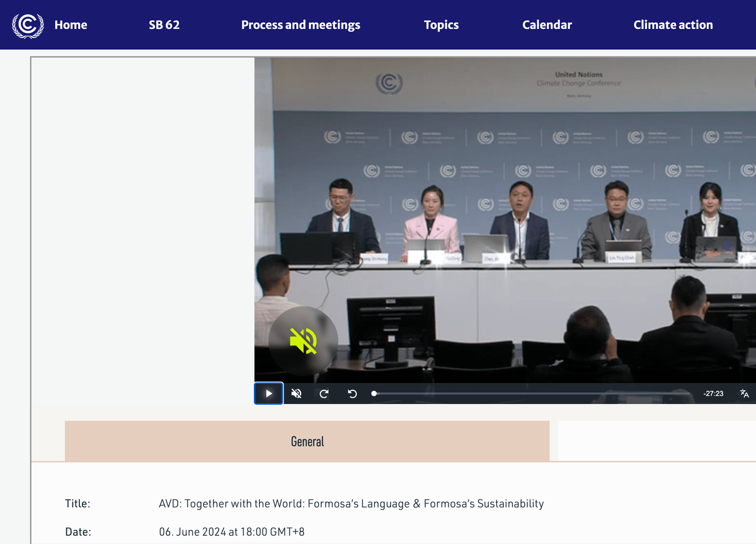Click the rewind arrow icon
The image size is (756, 544).
click(x=352, y=393)
